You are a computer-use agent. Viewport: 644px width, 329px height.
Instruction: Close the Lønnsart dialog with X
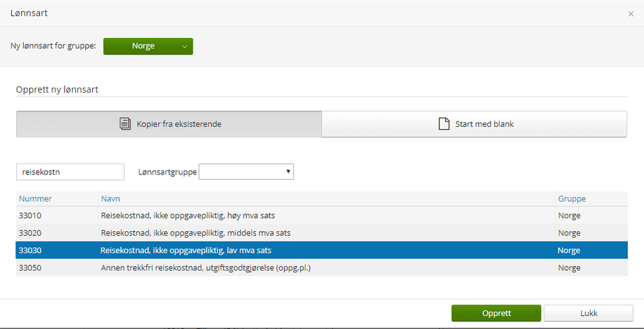pyautogui.click(x=630, y=14)
